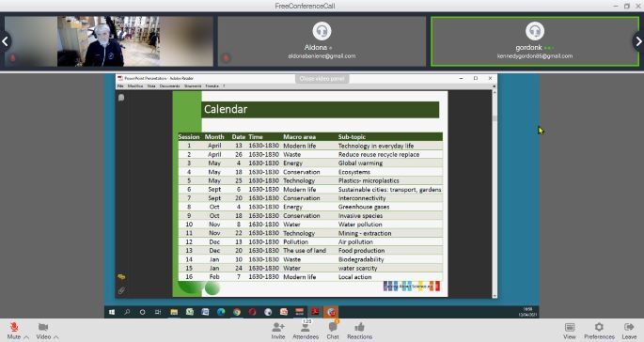
Task: Select gordonk's highlighted participant tile
Action: click(x=535, y=41)
